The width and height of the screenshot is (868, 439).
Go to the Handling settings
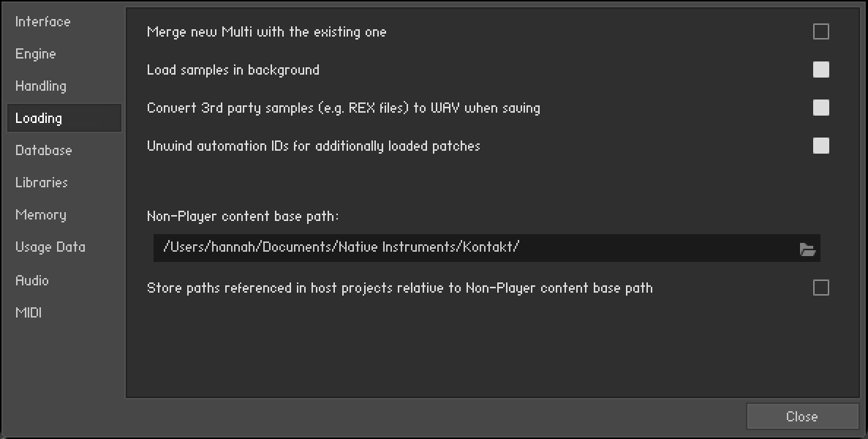click(x=41, y=86)
